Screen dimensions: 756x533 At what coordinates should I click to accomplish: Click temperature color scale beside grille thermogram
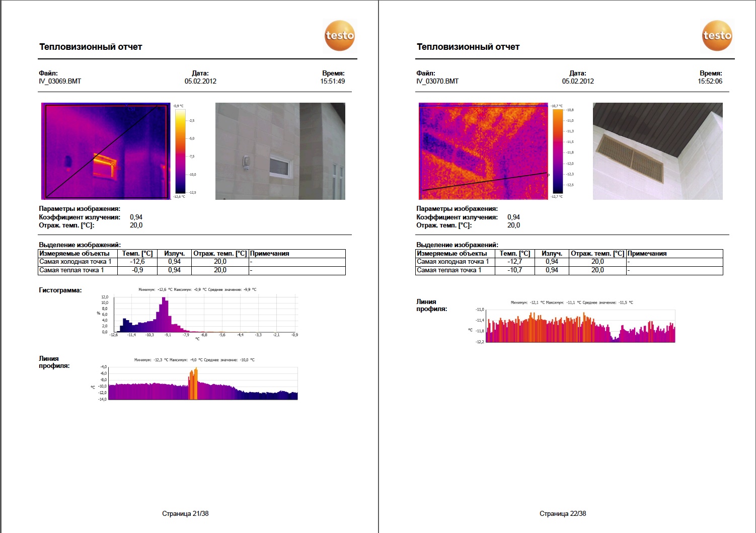tap(558, 151)
